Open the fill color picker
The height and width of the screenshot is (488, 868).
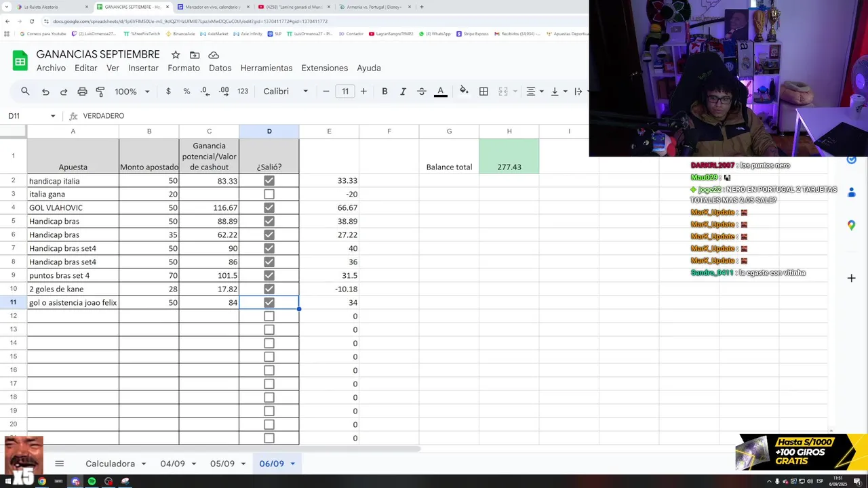tap(464, 91)
